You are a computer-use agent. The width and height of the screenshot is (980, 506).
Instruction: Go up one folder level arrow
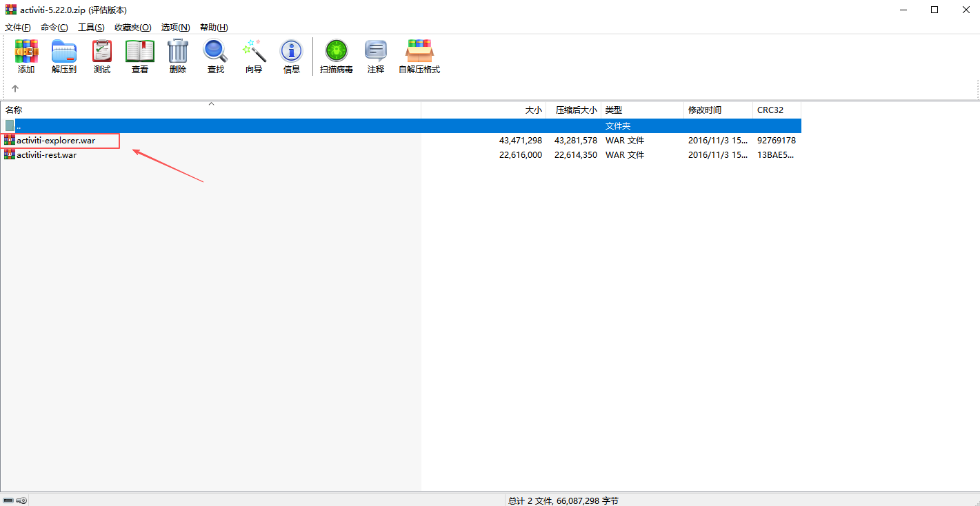point(15,88)
